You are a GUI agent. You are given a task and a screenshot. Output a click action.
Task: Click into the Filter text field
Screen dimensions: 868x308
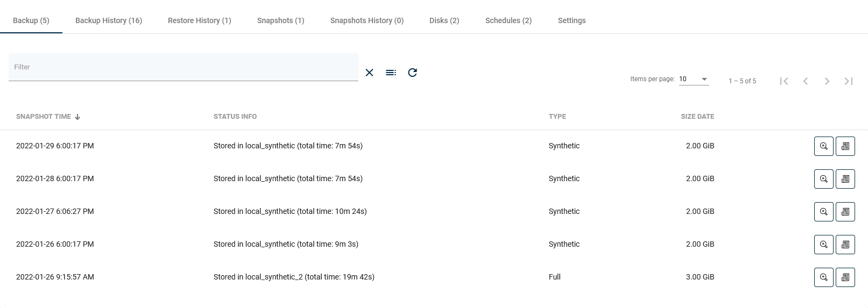pos(183,67)
